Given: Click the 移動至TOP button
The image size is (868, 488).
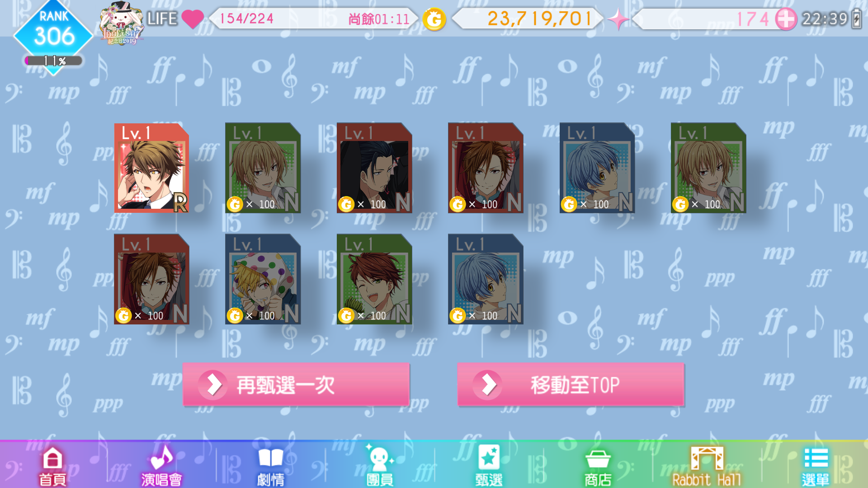Looking at the screenshot, I should (571, 385).
